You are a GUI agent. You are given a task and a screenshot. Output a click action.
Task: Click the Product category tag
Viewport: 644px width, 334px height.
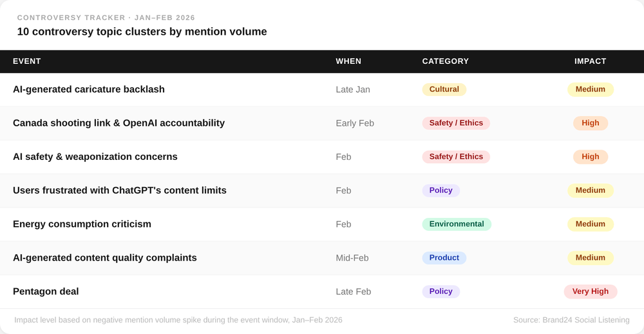coord(444,258)
